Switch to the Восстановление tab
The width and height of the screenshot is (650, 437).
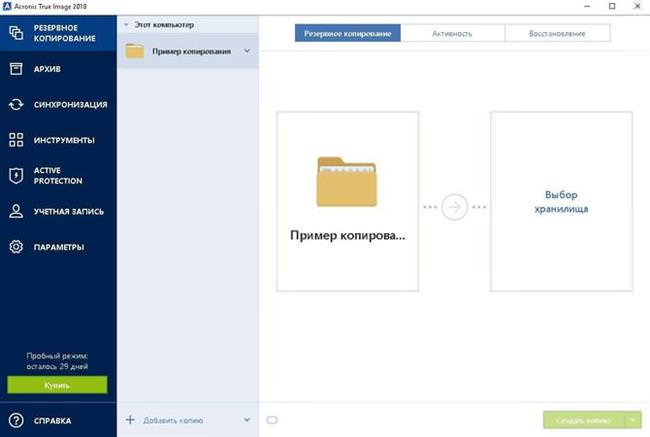558,33
